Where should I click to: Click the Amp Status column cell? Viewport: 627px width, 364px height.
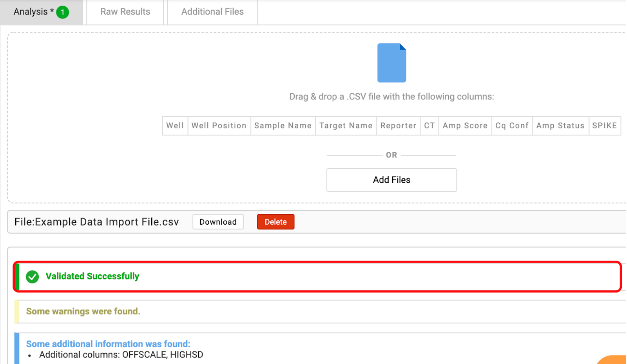pos(561,126)
